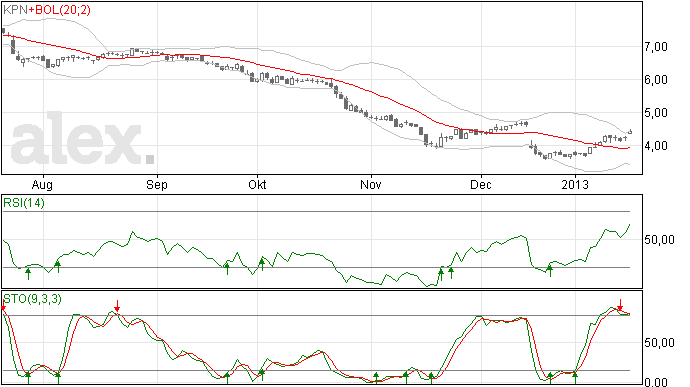Click the Aug month label
Viewport: 690px width, 387px height.
(42, 185)
